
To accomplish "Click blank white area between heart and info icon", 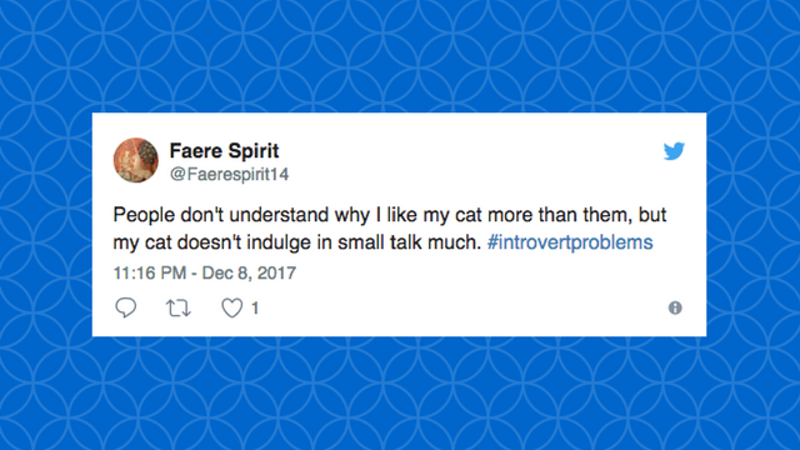I will click(x=459, y=308).
